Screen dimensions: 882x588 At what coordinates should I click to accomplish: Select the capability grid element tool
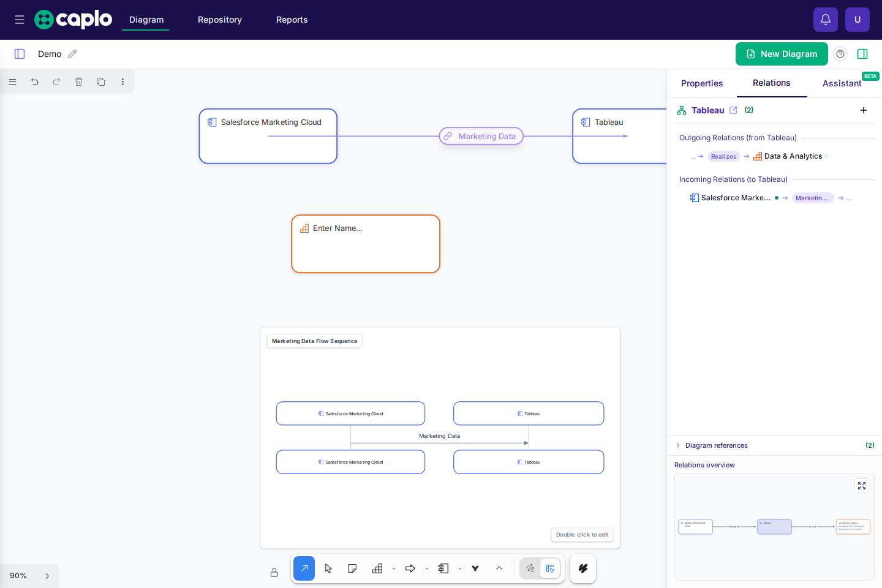tap(377, 568)
